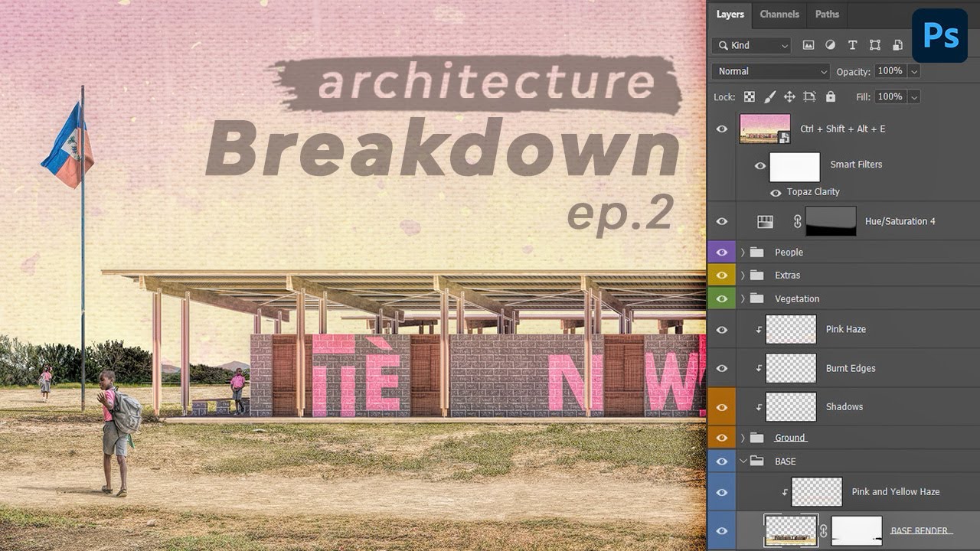
Task: Lock transparent pixels with the checkerboard icon
Action: pos(749,96)
